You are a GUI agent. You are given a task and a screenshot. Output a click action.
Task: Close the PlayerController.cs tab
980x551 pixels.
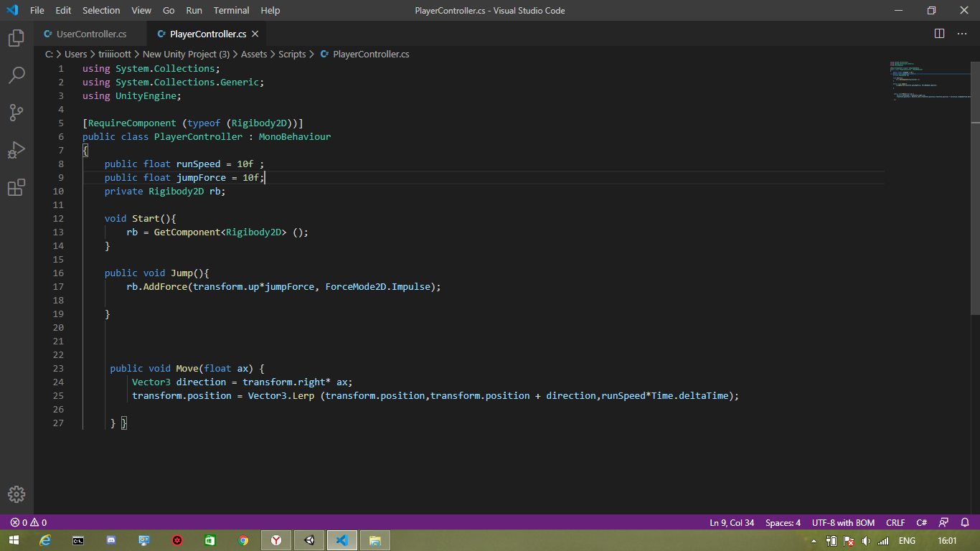pos(255,34)
